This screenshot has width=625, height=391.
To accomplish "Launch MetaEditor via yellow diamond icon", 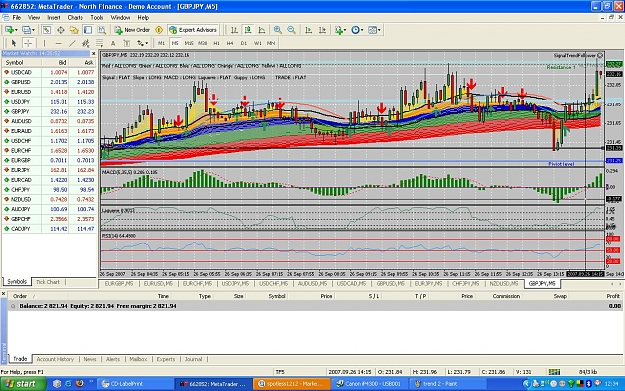I will (159, 30).
